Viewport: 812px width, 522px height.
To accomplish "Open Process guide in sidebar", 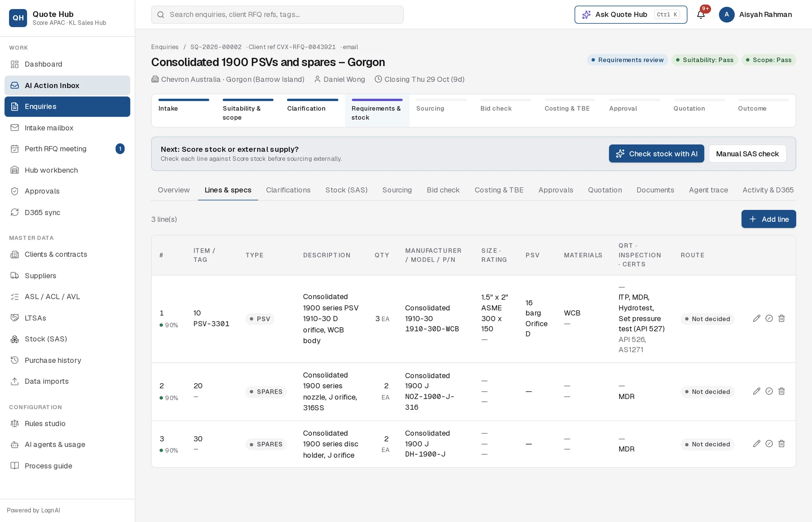I will pyautogui.click(x=67, y=466).
